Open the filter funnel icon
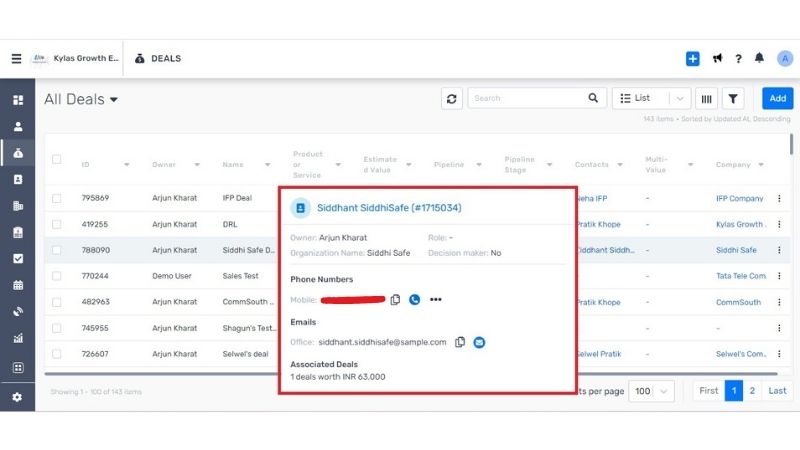800x450 pixels. pos(733,98)
